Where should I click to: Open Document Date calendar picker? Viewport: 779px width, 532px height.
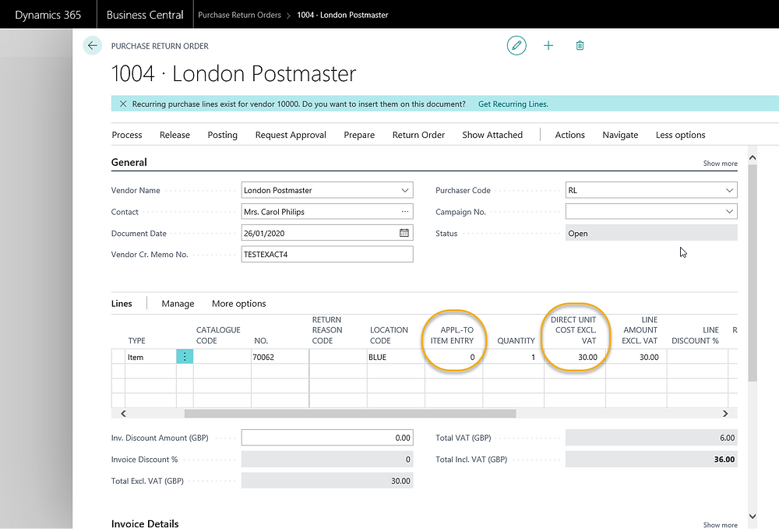(404, 233)
